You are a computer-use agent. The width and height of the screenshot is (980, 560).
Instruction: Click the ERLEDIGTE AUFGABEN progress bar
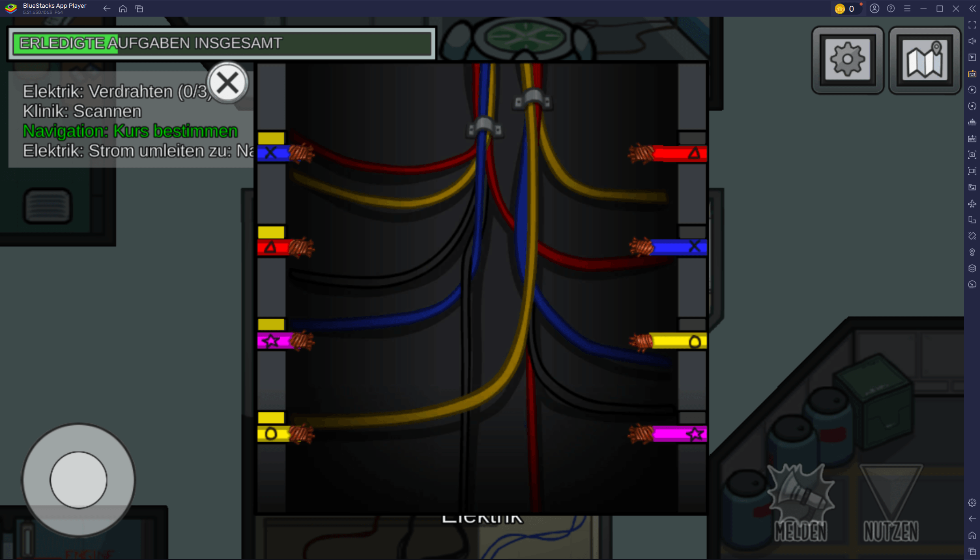[222, 43]
